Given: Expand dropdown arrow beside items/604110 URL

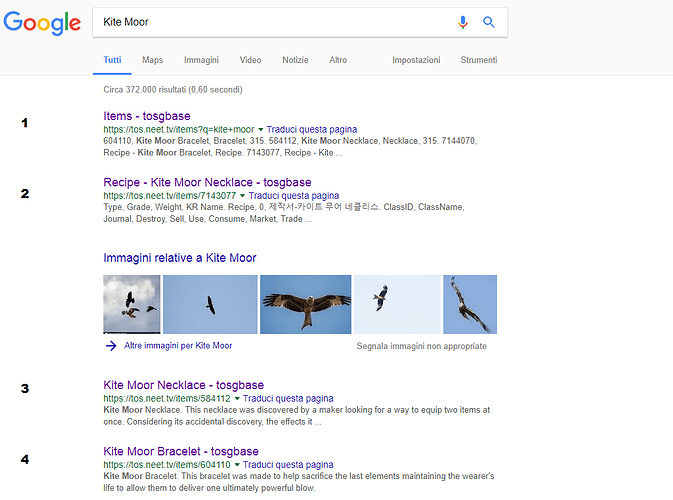Looking at the screenshot, I should pyautogui.click(x=237, y=465).
